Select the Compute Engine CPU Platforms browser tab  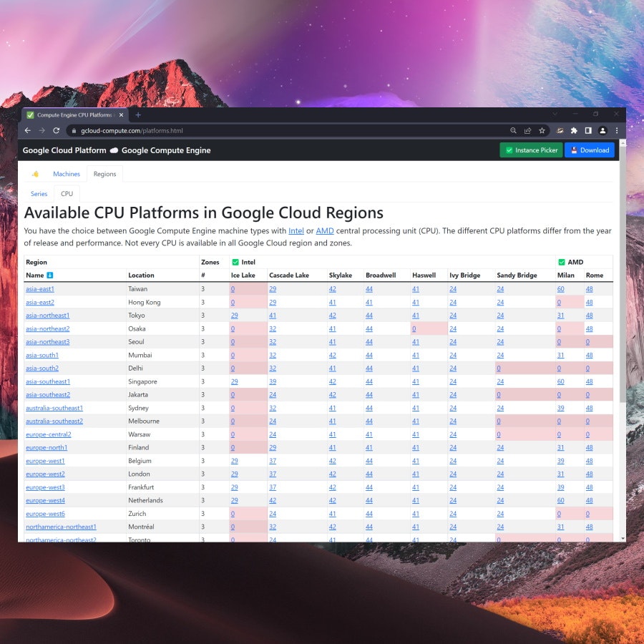74,115
